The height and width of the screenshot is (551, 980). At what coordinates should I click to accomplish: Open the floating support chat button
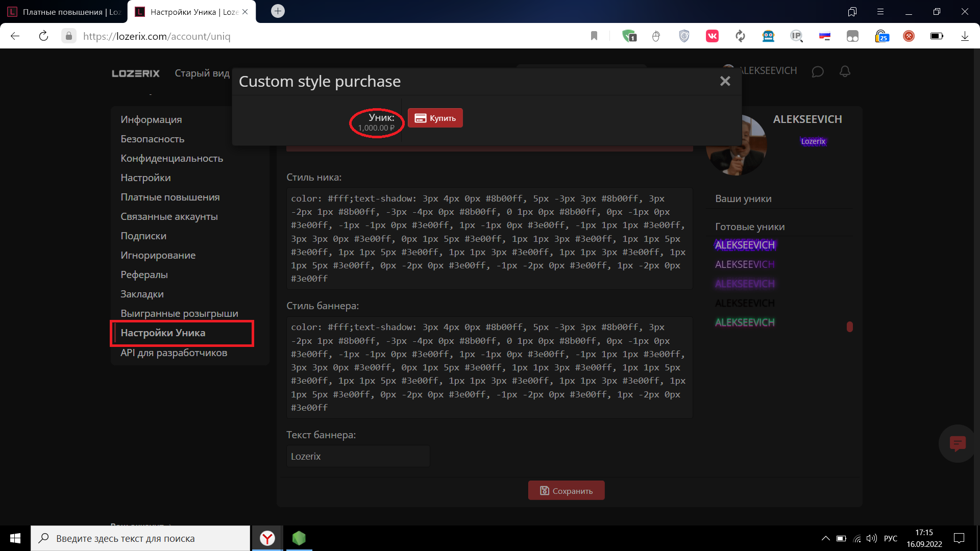click(x=958, y=443)
